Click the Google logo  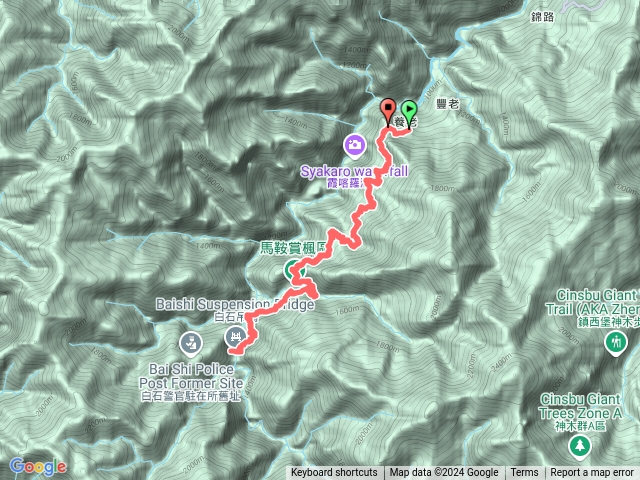click(38, 467)
